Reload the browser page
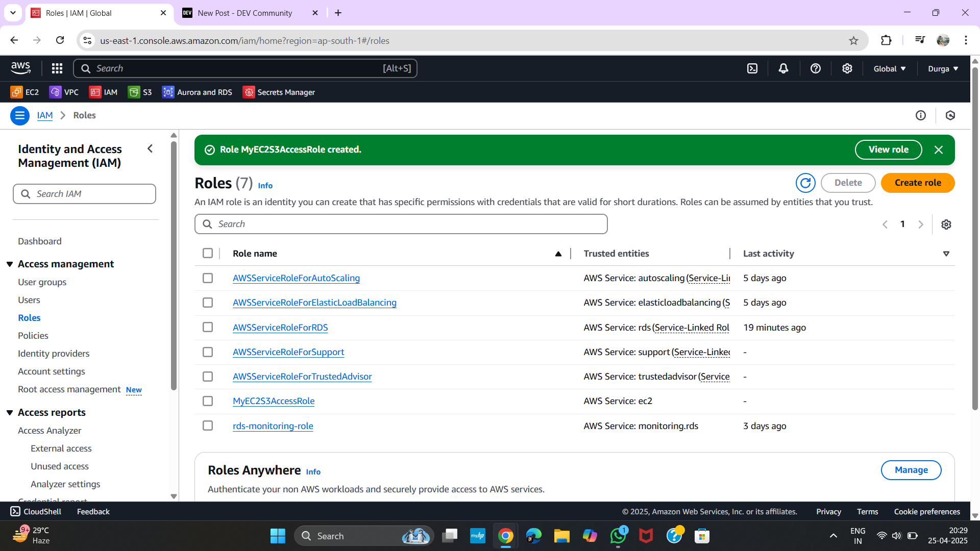Screen dimensions: 980x551 pos(60,40)
